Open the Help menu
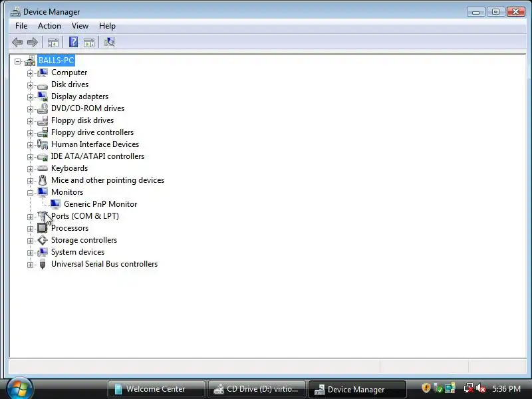The height and width of the screenshot is (399, 532). (107, 26)
